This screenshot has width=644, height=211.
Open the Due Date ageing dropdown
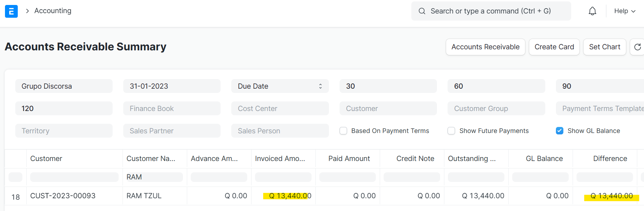(x=280, y=86)
